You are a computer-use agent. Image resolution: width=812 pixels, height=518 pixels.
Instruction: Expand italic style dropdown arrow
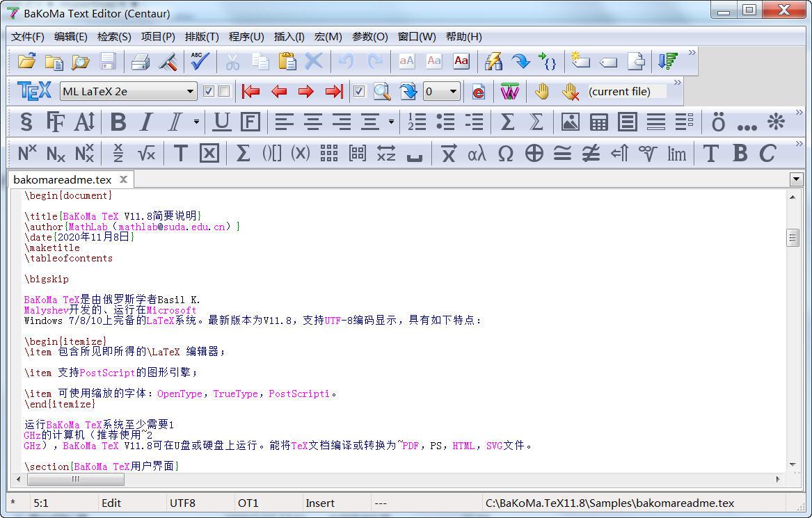pyautogui.click(x=196, y=122)
